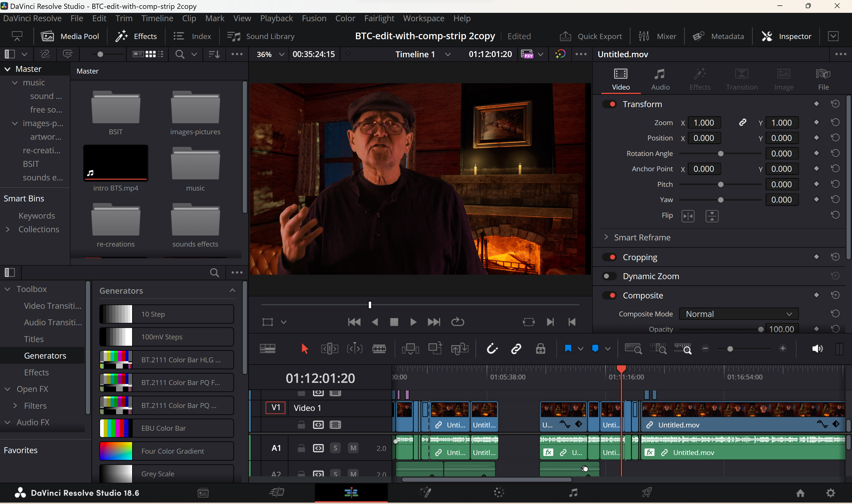Open the Metadata panel
The width and height of the screenshot is (852, 504).
coord(718,36)
